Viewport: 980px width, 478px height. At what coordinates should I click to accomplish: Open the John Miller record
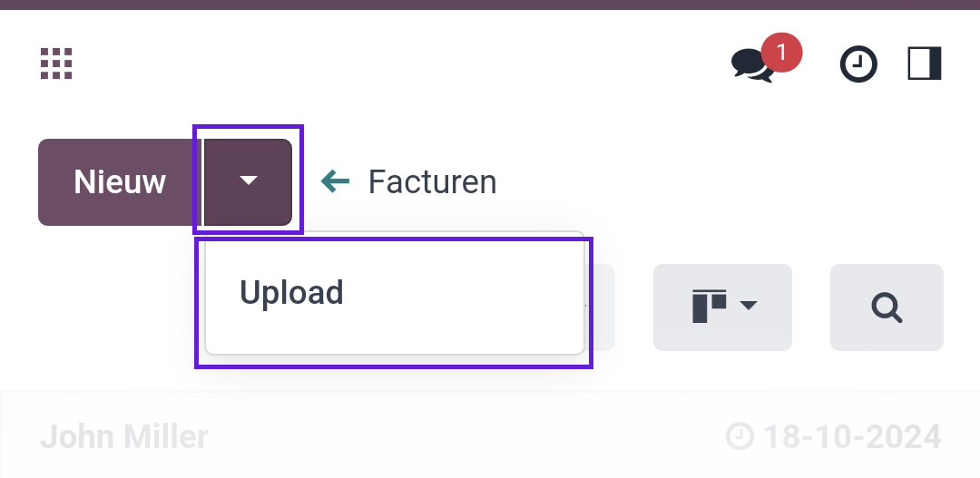pos(124,436)
